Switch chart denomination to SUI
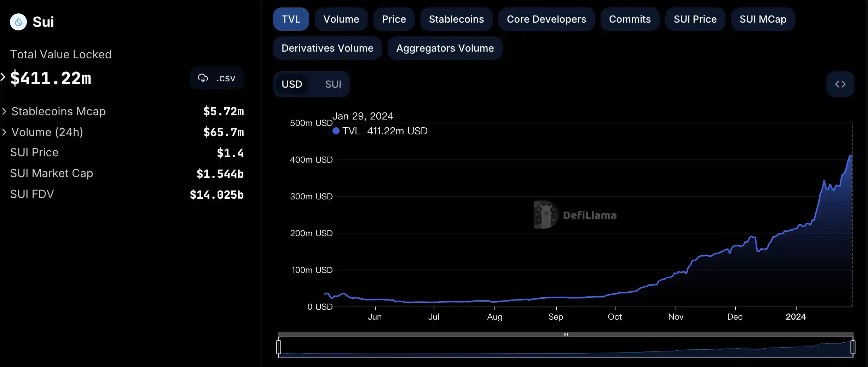This screenshot has width=868, height=367. click(x=333, y=84)
